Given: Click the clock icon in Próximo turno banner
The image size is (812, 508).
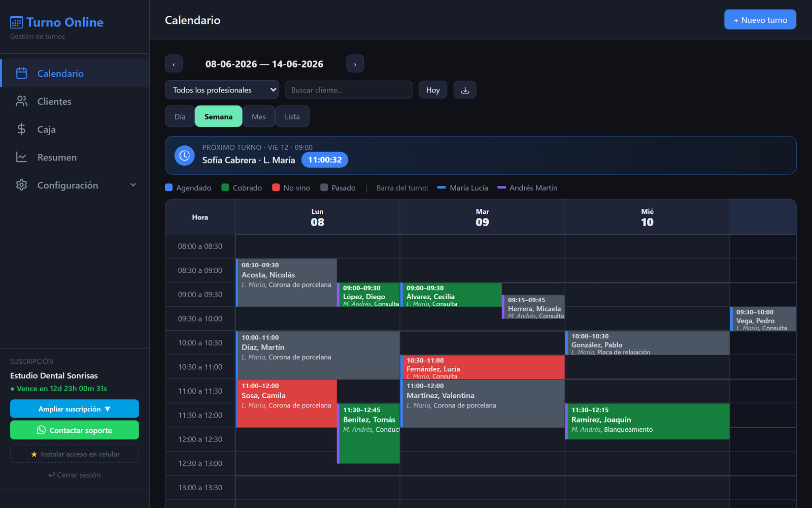Looking at the screenshot, I should 185,155.
